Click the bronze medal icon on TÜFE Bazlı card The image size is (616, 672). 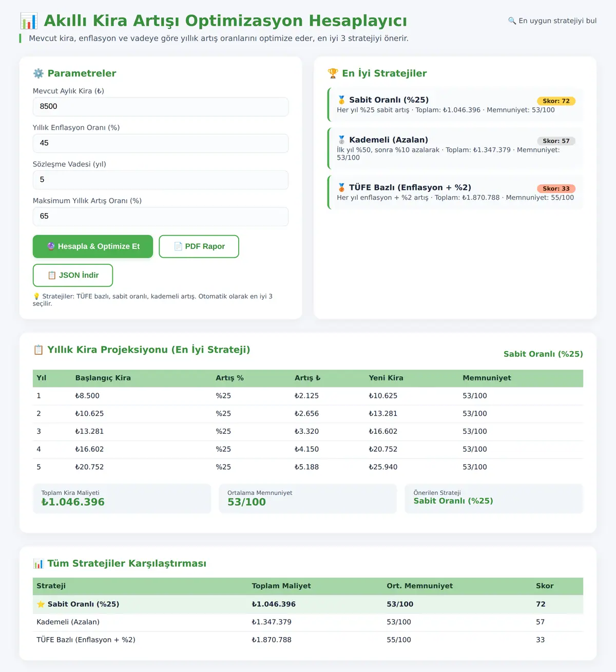(341, 188)
